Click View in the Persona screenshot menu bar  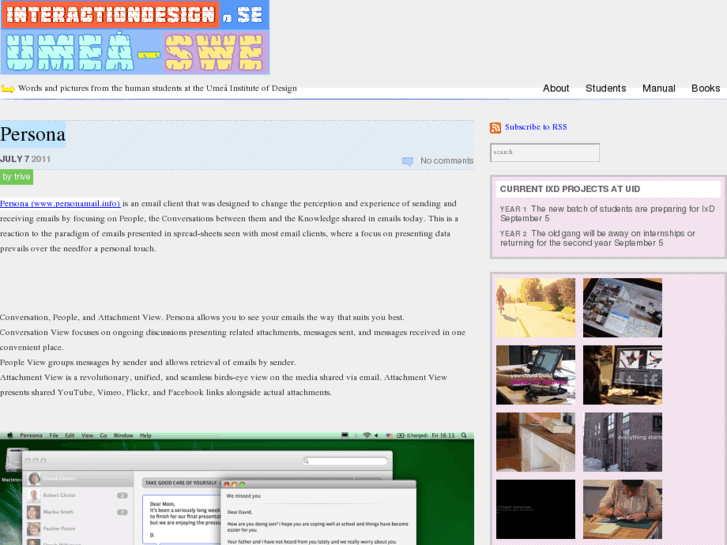(87, 436)
